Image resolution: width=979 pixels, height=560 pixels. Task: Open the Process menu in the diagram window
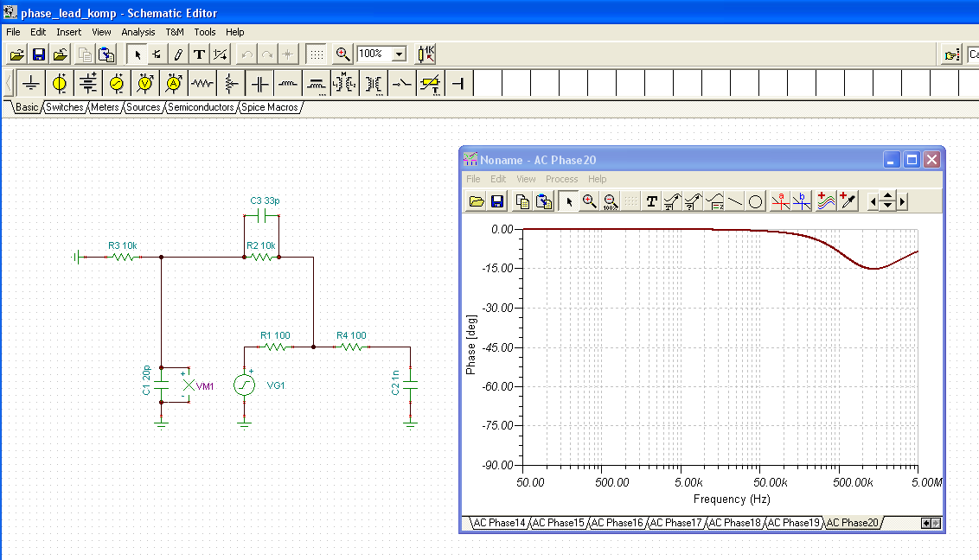pyautogui.click(x=561, y=179)
